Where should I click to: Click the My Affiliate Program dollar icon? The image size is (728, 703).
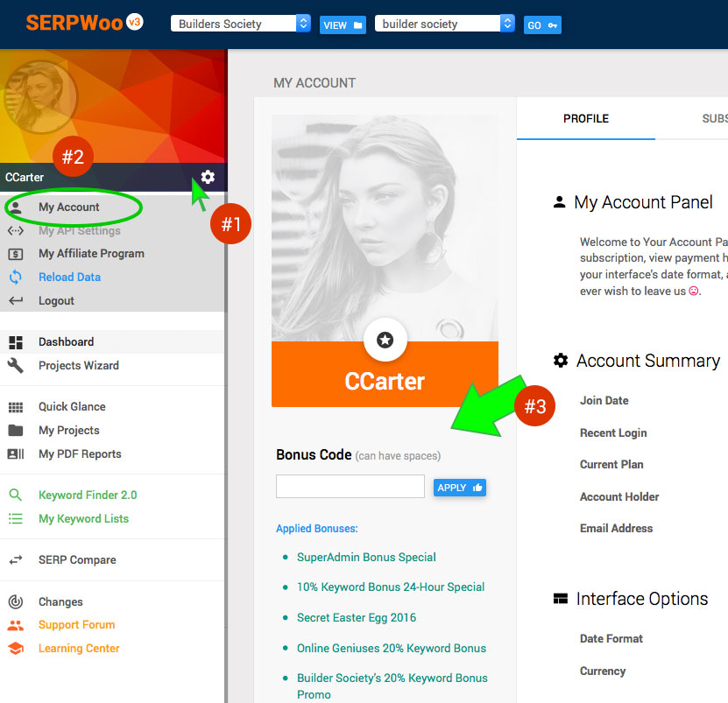pos(16,254)
